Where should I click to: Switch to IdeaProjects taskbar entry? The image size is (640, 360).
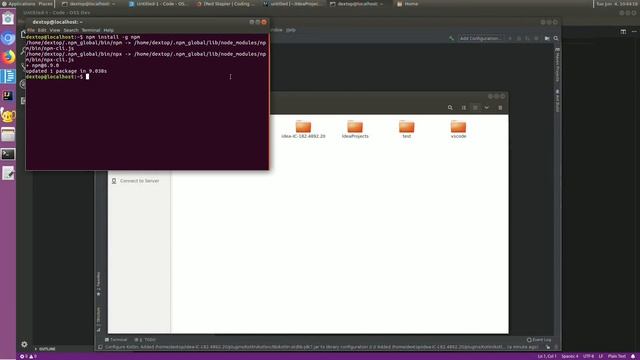292,4
